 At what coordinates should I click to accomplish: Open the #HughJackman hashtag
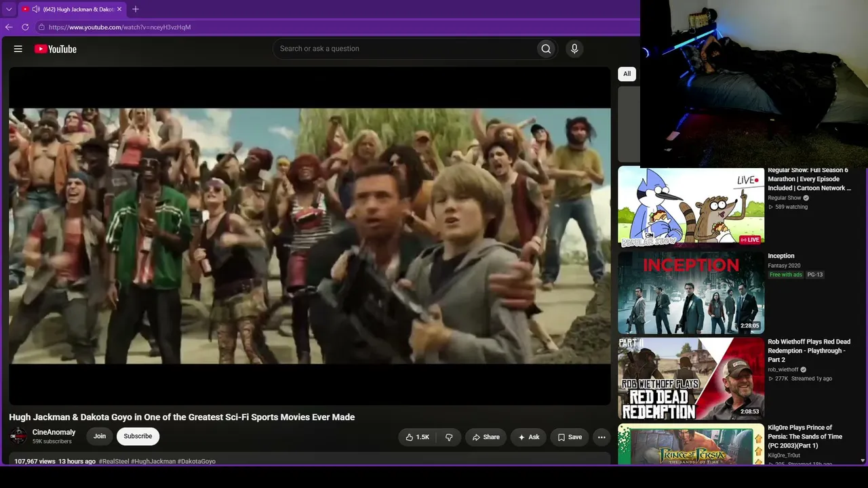153,462
